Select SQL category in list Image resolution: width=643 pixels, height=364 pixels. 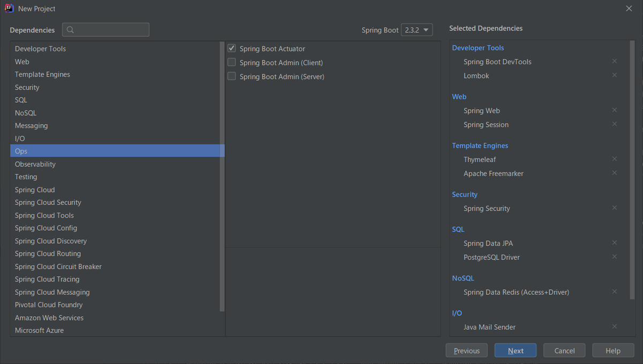point(115,100)
